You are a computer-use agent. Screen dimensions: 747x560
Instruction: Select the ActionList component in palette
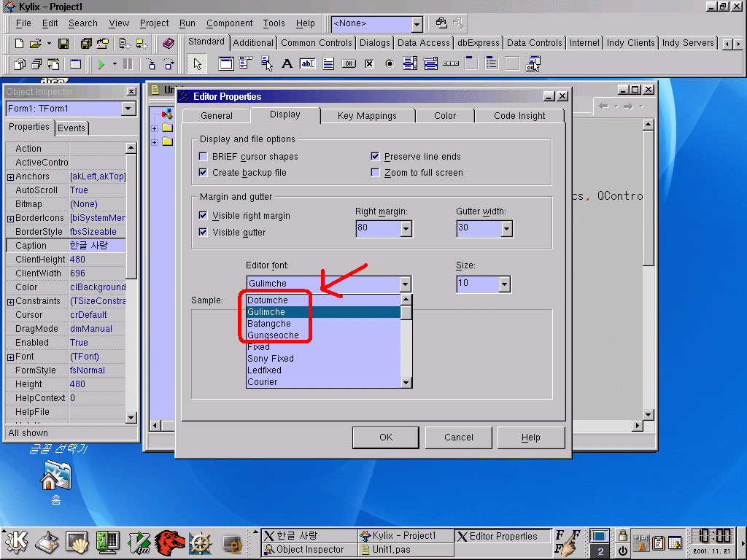(x=533, y=63)
